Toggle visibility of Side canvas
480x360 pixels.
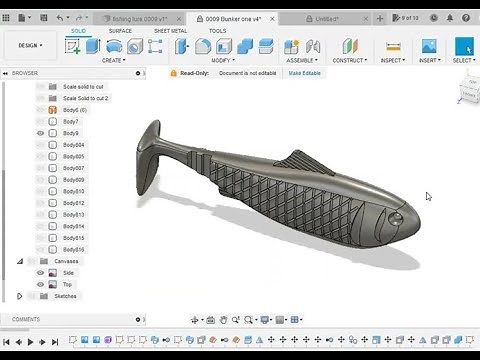click(x=40, y=273)
